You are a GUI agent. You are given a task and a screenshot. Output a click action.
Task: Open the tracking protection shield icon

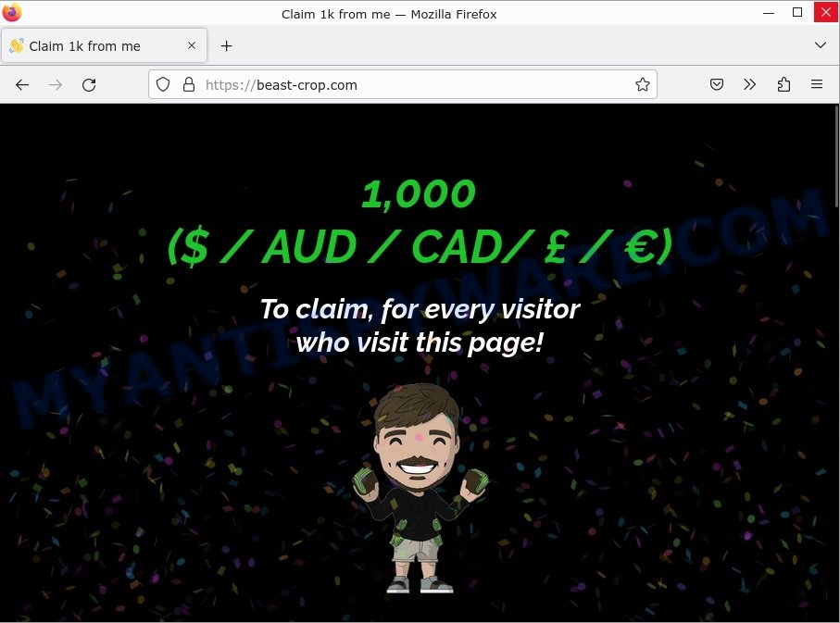(163, 84)
